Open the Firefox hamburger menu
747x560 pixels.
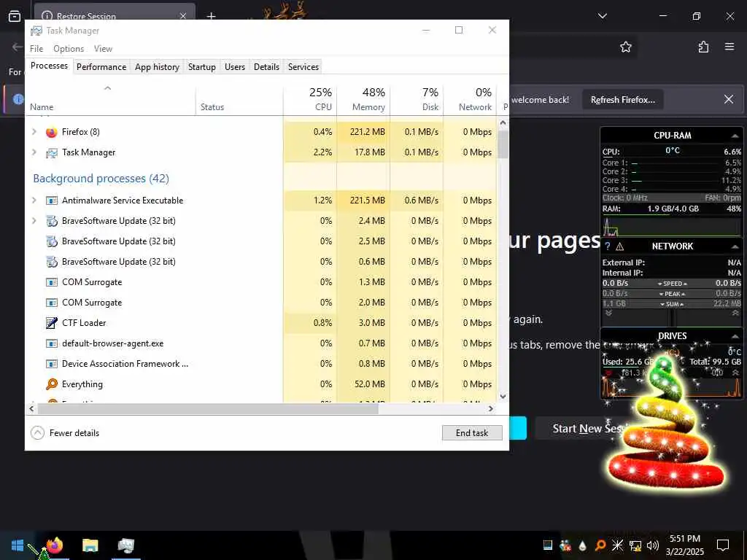click(729, 47)
